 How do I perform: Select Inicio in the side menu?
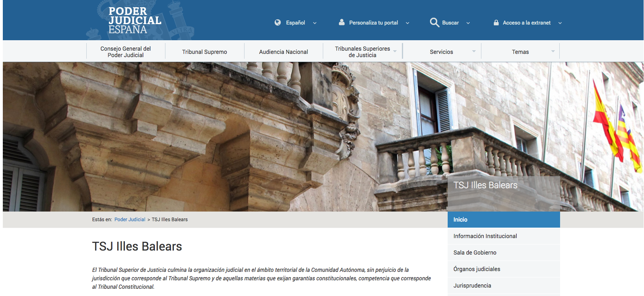504,220
